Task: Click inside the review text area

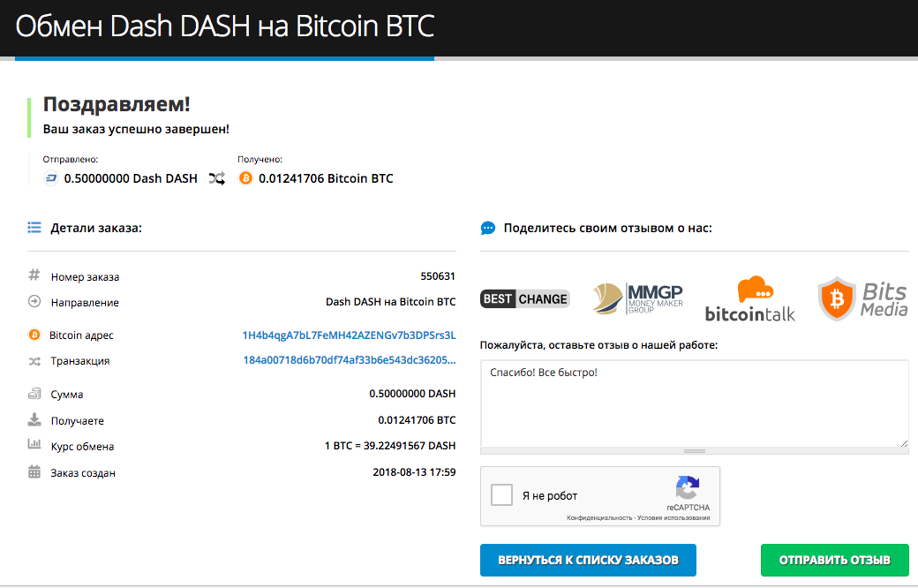Action: pyautogui.click(x=695, y=404)
